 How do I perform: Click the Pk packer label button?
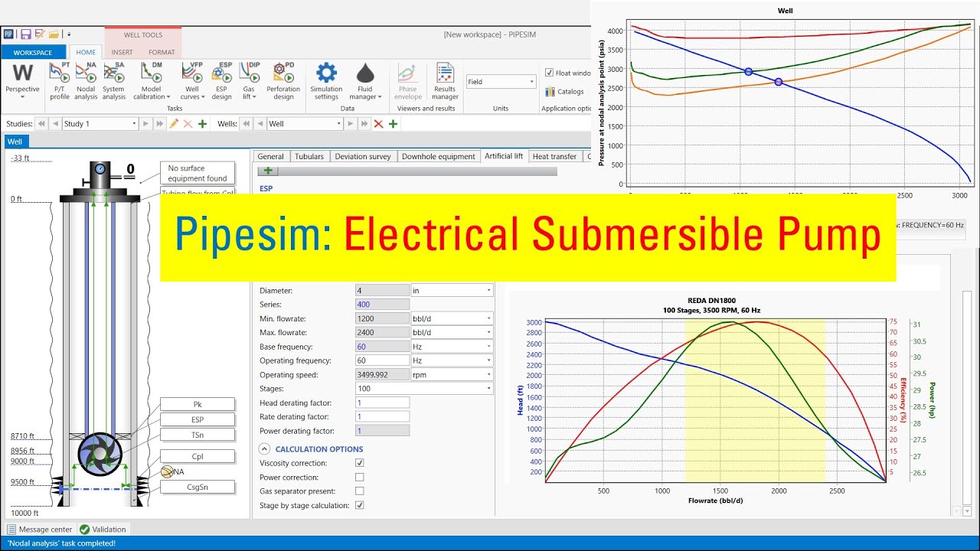[x=198, y=404]
